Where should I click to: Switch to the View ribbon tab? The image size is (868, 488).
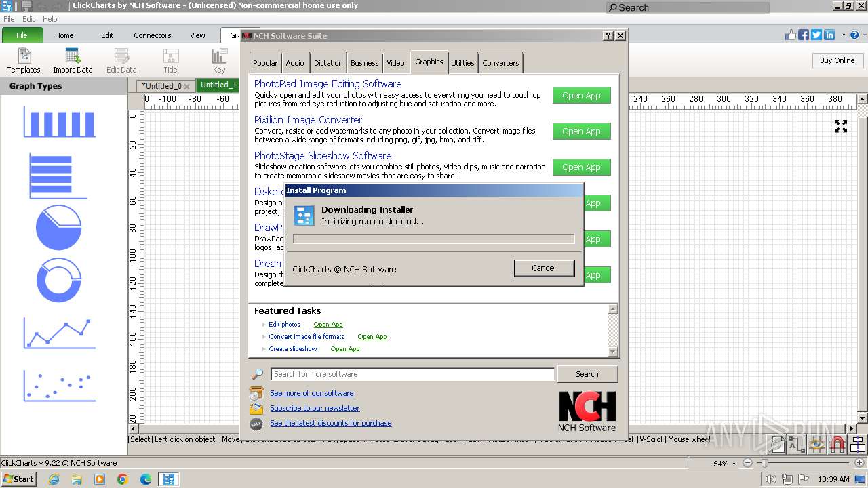[x=197, y=35]
